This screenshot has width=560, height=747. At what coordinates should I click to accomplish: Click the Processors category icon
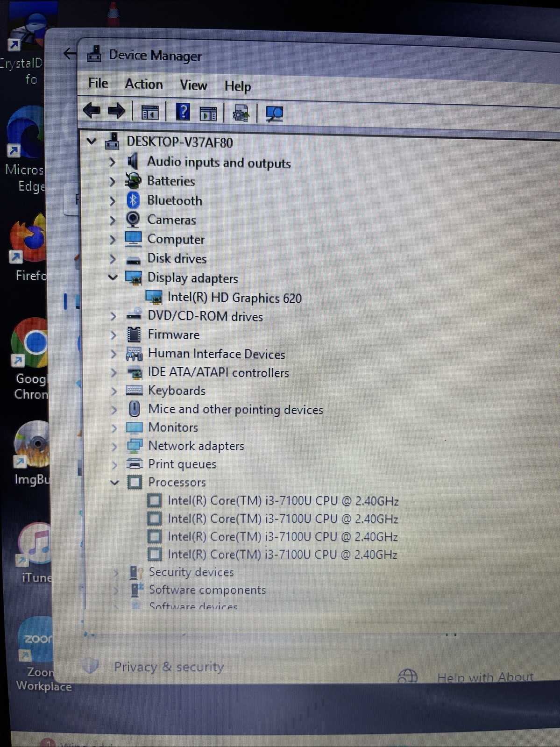135,482
